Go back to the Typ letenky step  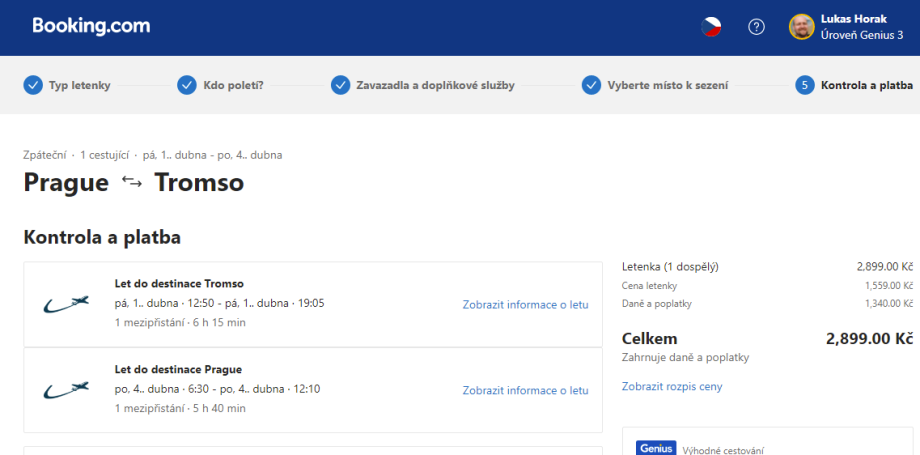(x=80, y=85)
